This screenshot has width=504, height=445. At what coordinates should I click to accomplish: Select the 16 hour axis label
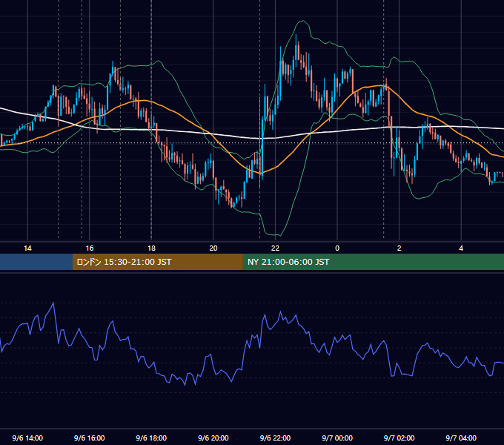[x=90, y=248]
